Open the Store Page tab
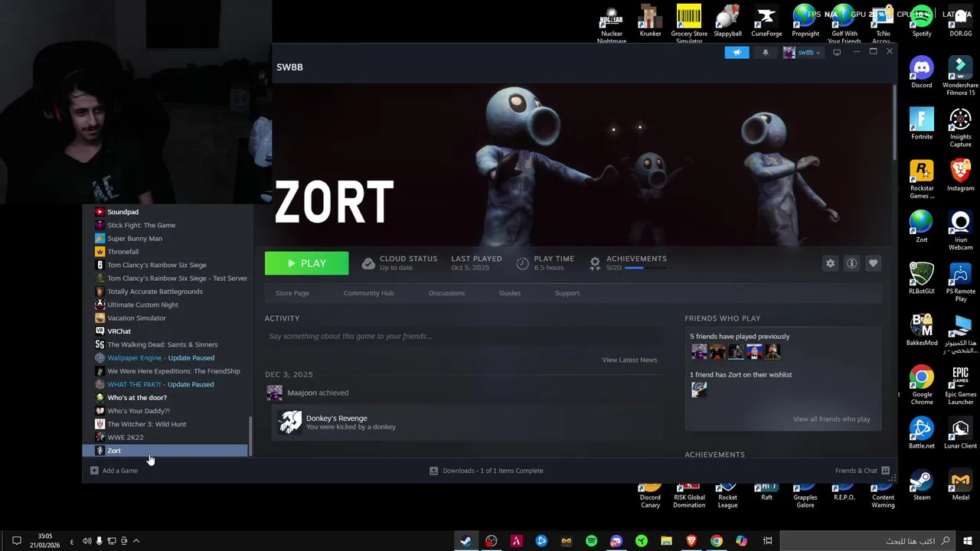Image resolution: width=980 pixels, height=551 pixels. (x=292, y=293)
